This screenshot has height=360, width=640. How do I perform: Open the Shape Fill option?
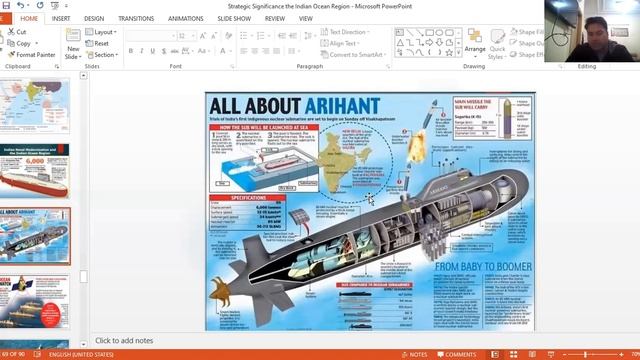pos(527,31)
